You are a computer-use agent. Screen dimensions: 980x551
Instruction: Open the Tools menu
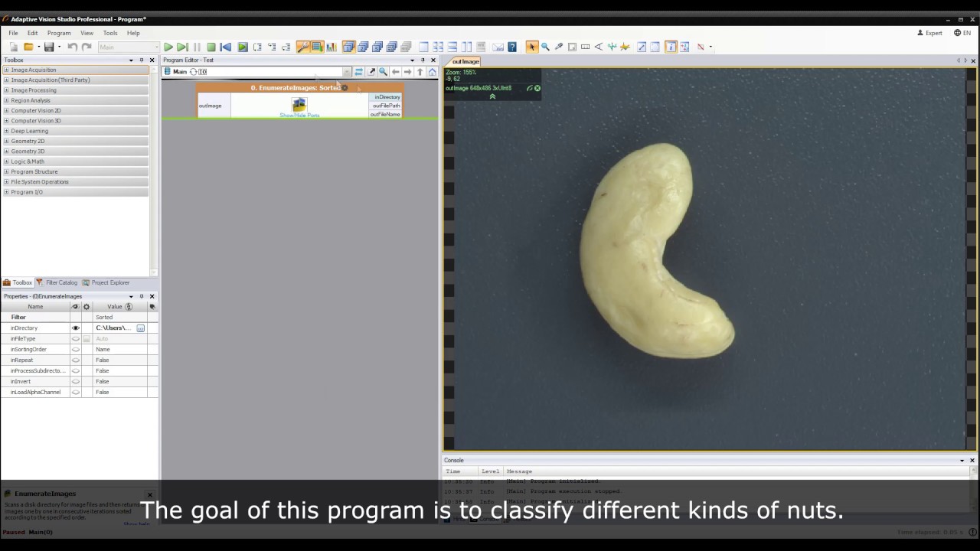click(110, 33)
